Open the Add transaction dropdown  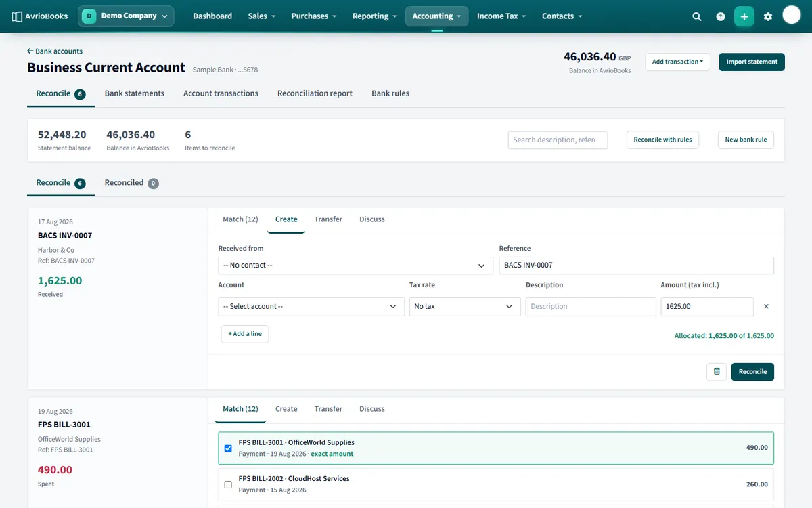(x=677, y=62)
